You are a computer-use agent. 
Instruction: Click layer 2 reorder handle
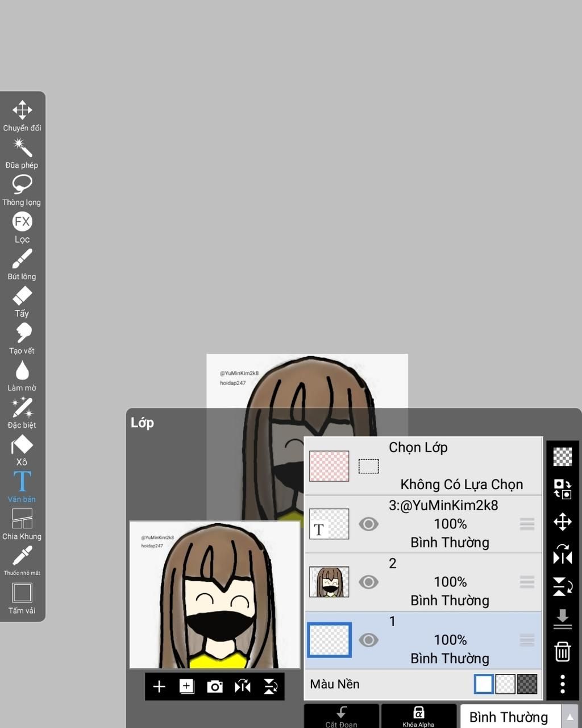pos(527,582)
